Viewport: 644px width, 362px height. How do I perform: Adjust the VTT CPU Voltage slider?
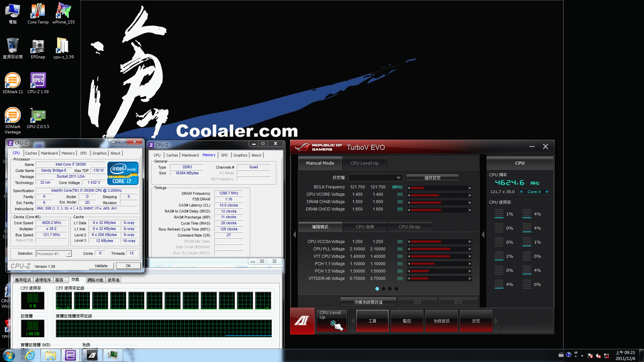[x=439, y=256]
